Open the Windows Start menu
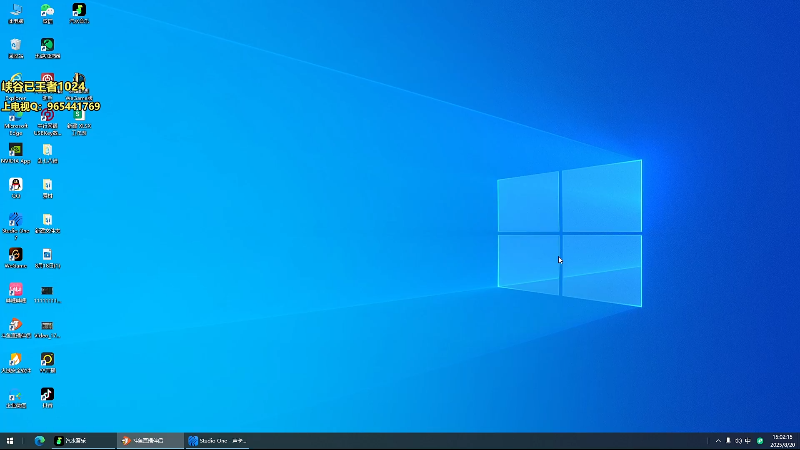 tap(10, 441)
